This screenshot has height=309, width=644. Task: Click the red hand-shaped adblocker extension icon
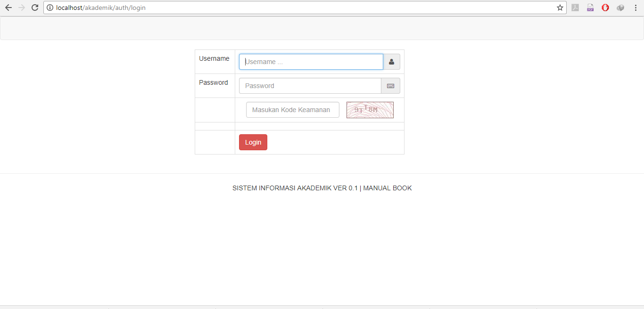coord(605,8)
